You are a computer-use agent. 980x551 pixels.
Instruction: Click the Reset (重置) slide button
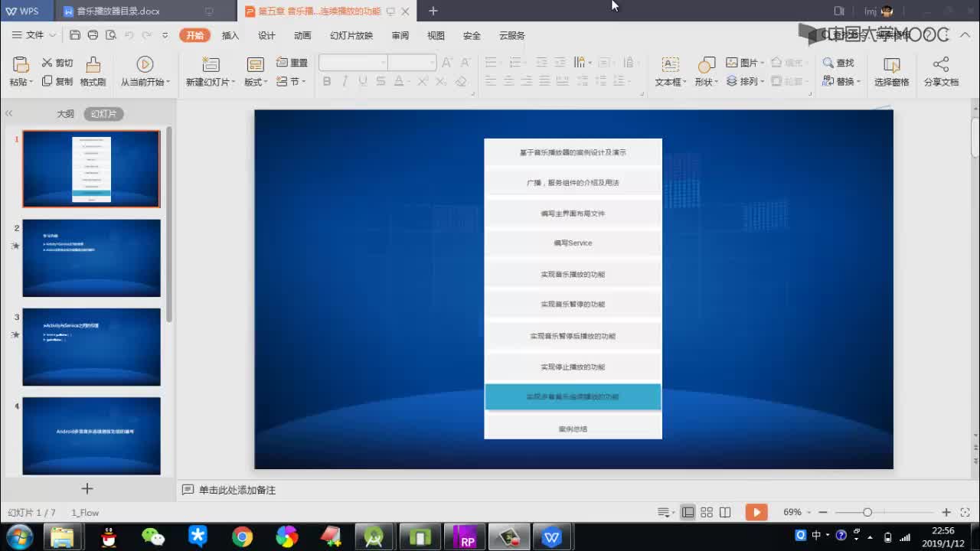pyautogui.click(x=292, y=63)
